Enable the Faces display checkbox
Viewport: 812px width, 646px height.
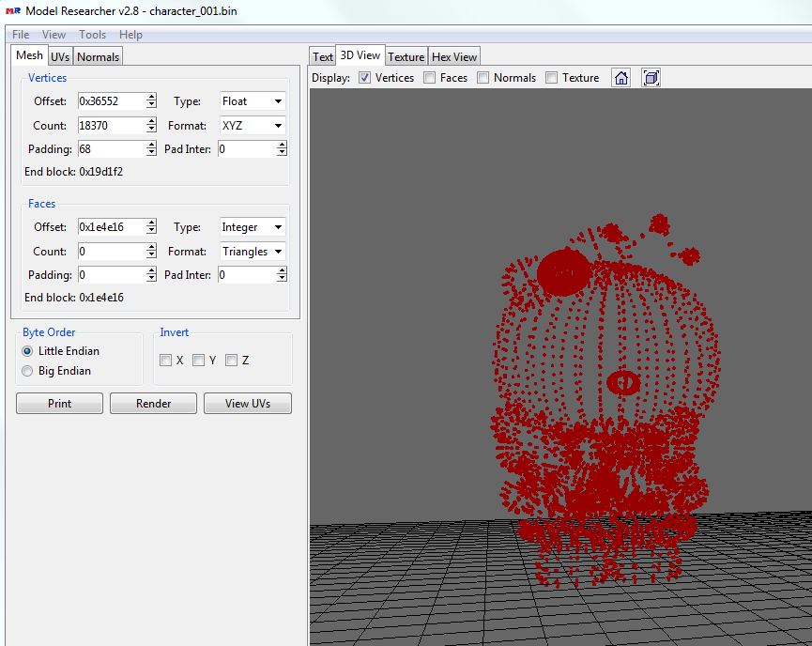pos(429,78)
